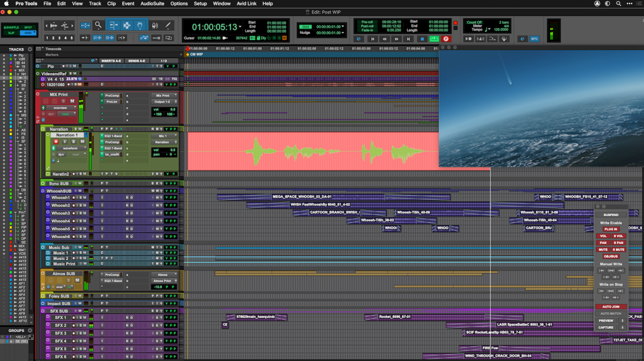Click CAPTURE in automation window
This screenshot has width=644, height=361.
coord(606,327)
